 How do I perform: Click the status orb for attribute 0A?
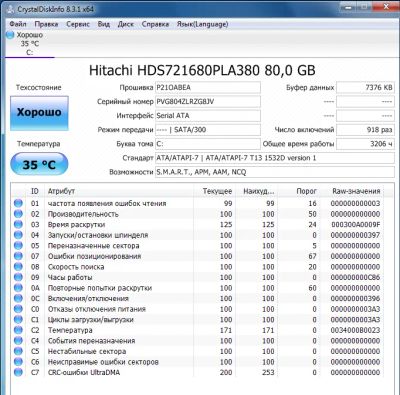(18, 288)
